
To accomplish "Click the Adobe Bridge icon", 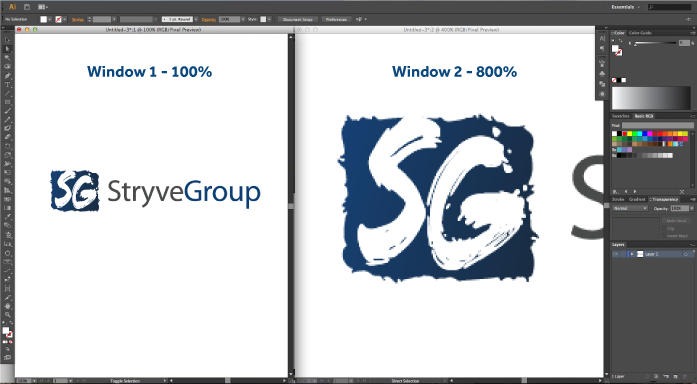I will tap(27, 7).
